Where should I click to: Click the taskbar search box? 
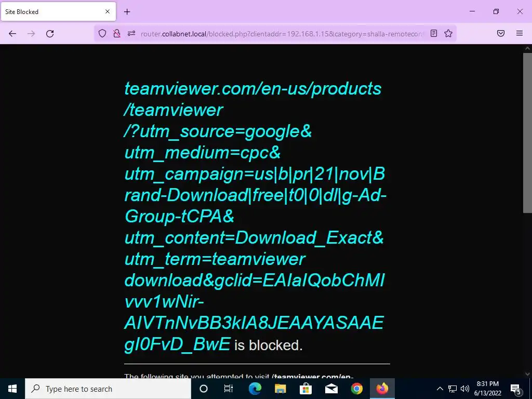(x=108, y=389)
